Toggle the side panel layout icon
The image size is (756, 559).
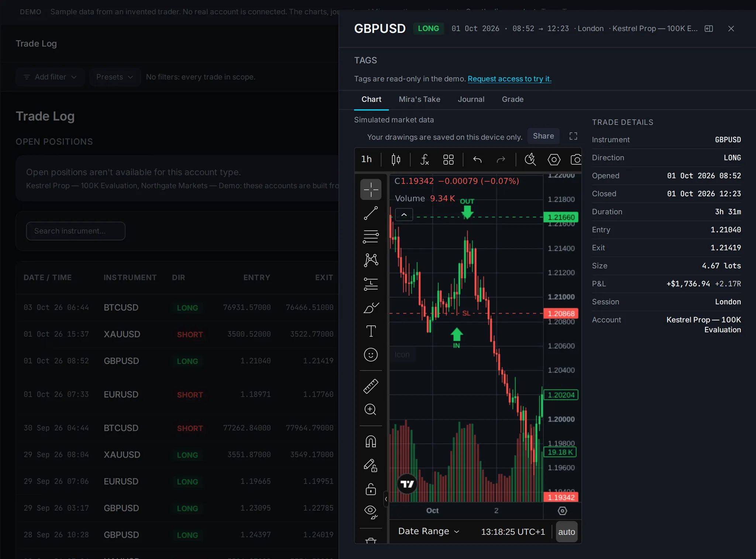[709, 29]
